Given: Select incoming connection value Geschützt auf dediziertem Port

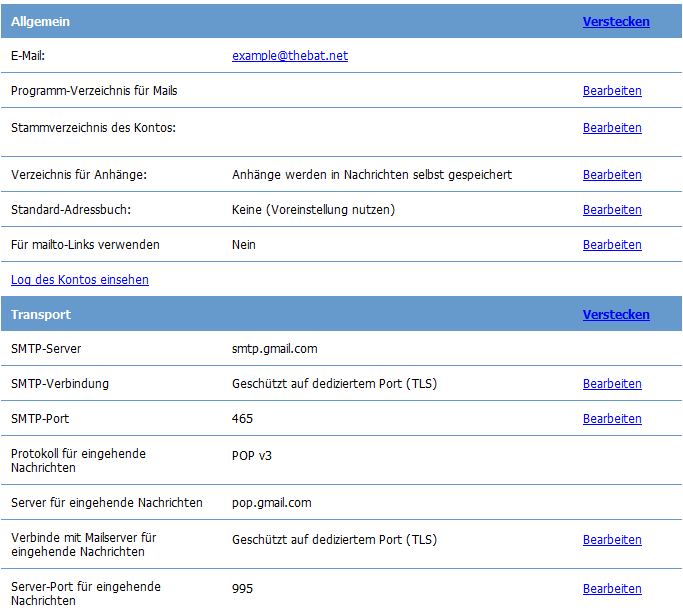Looking at the screenshot, I should 334,539.
